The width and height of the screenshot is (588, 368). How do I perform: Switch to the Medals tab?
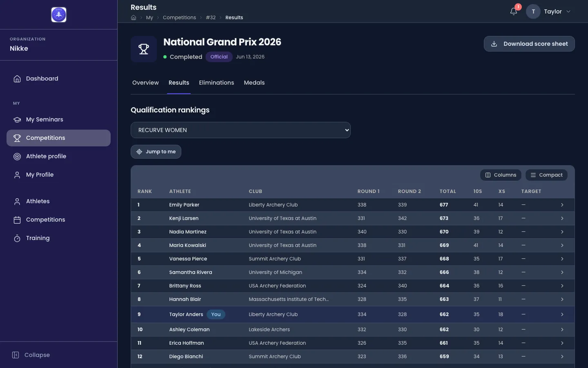click(x=254, y=83)
